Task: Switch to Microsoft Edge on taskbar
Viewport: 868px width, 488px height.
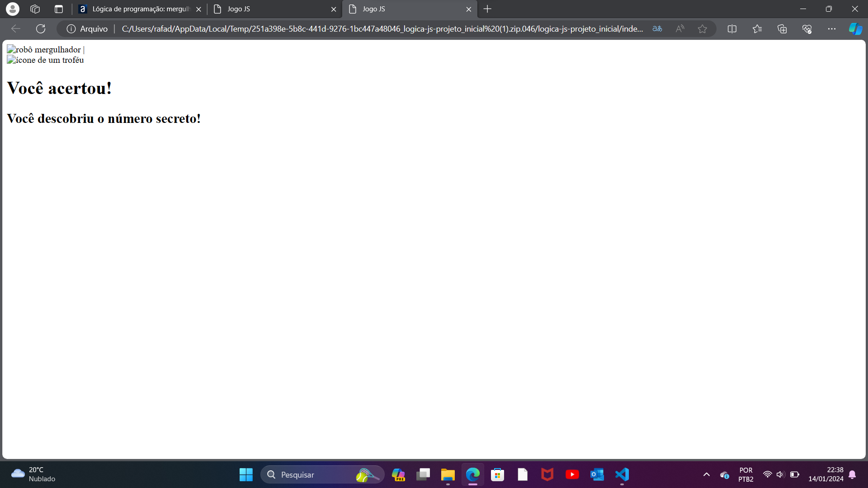Action: [x=473, y=474]
